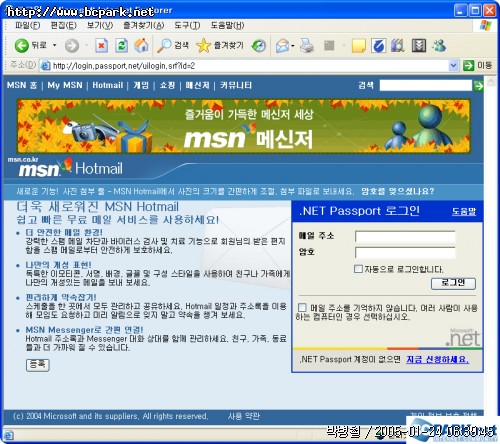Image resolution: width=500 pixels, height=444 pixels.
Task: Submit MSN search with green arrow
Action: (478, 86)
